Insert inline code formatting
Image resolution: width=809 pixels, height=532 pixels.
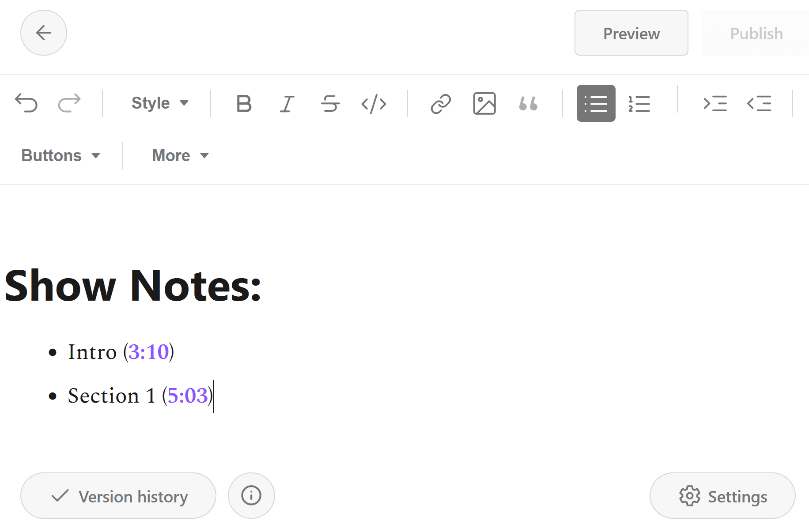[374, 104]
